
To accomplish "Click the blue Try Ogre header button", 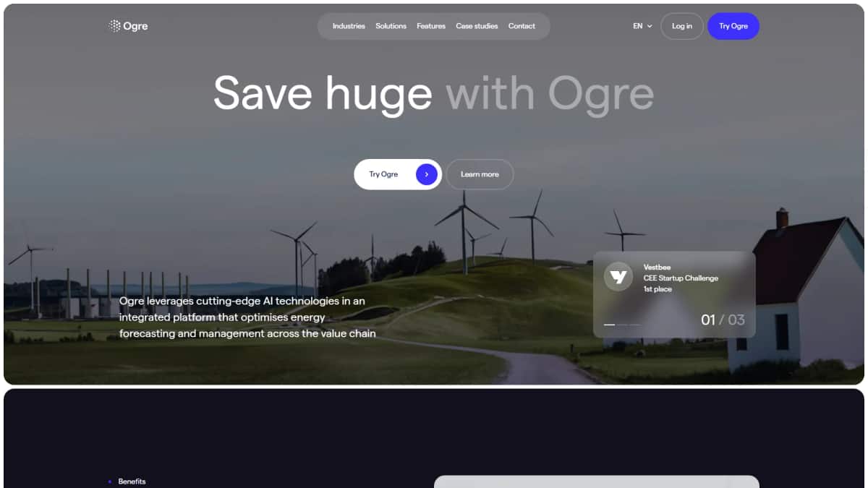I will click(733, 26).
